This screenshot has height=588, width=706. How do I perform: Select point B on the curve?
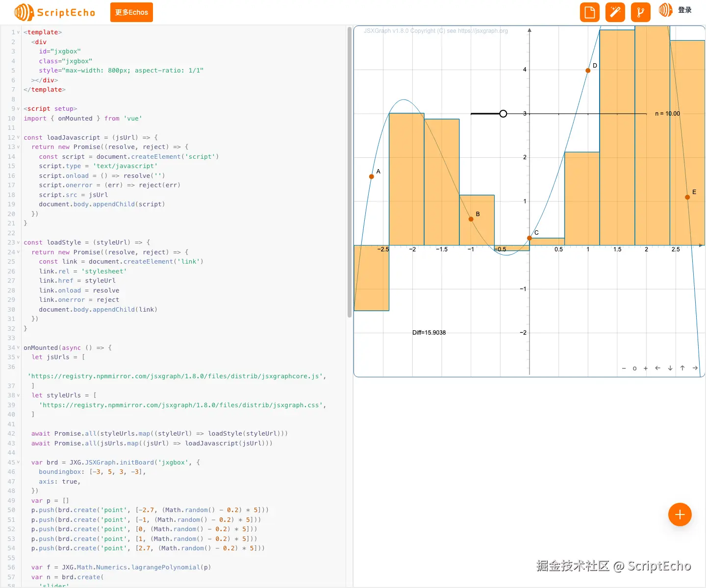(471, 219)
